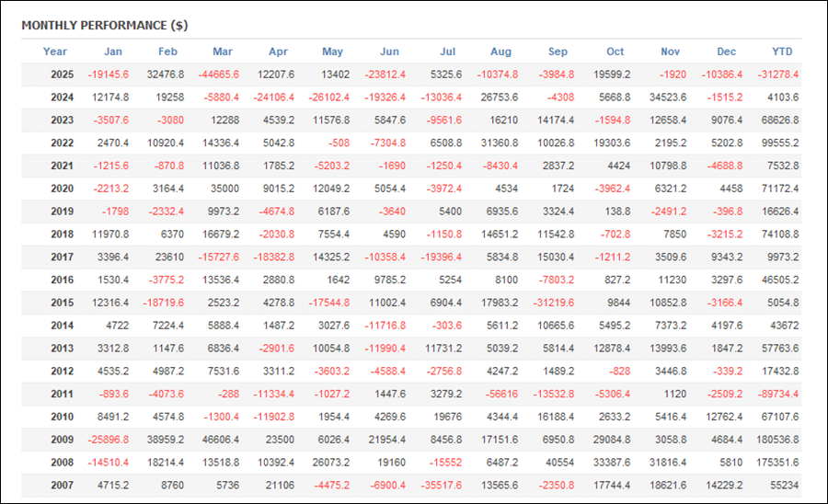Select the Jan column header

coord(113,52)
